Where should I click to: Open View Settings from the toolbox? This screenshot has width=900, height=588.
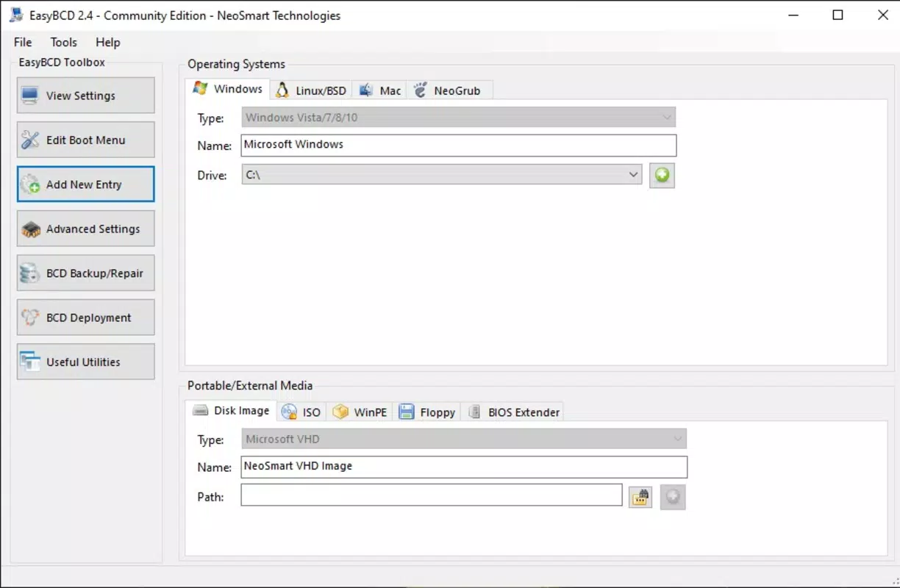click(86, 96)
